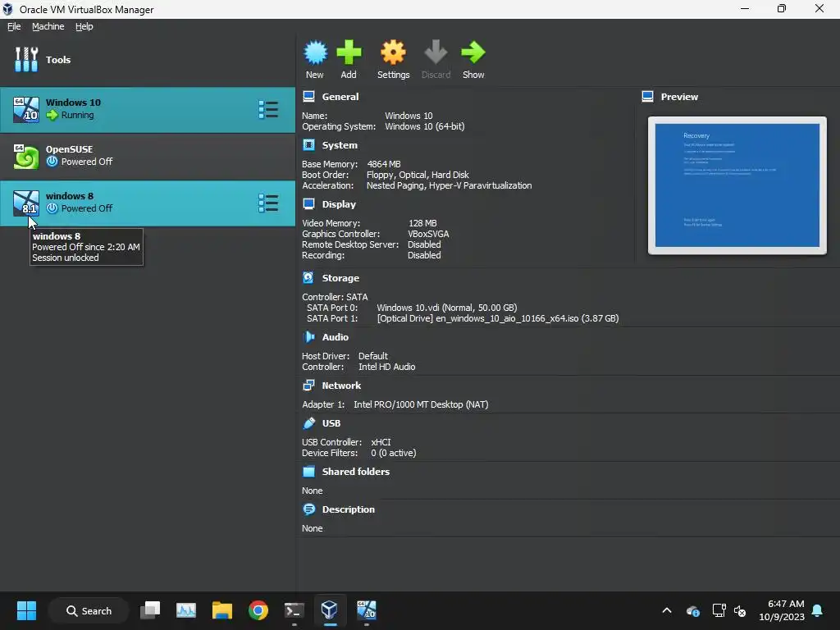Viewport: 840px width, 630px height.
Task: Click the Display section icon
Action: [x=308, y=203]
